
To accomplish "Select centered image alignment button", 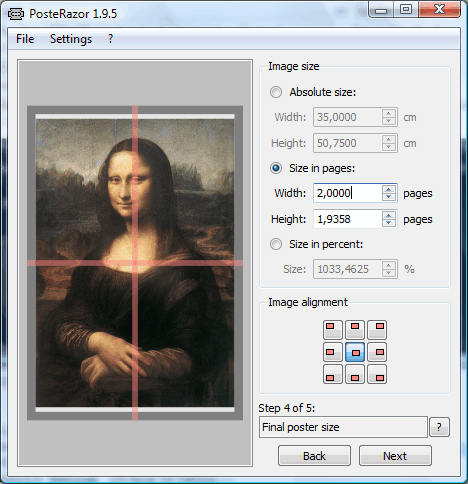I will [x=355, y=352].
